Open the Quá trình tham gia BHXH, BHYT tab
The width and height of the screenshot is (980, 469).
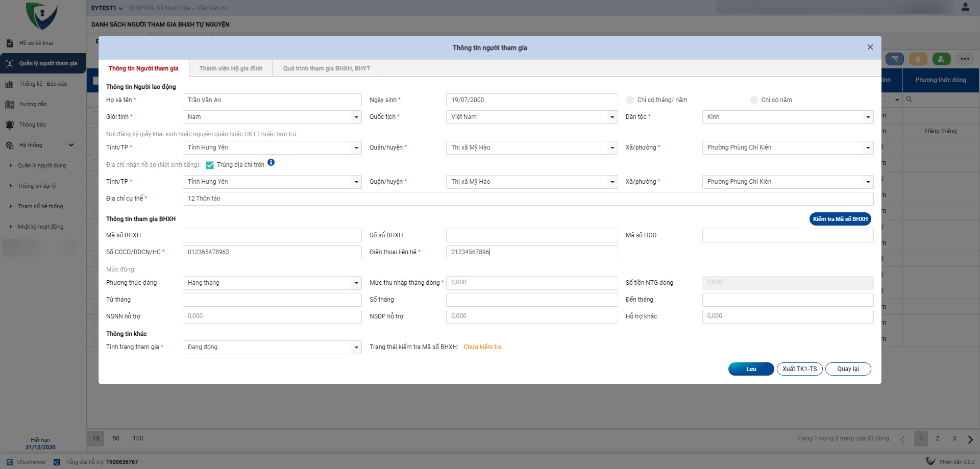click(327, 68)
